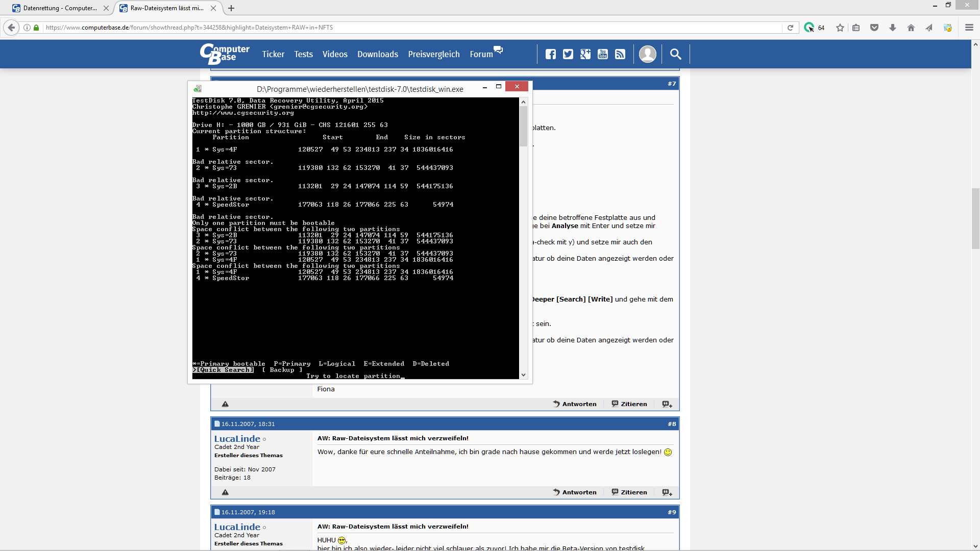Click the user profile avatar icon

click(x=648, y=54)
